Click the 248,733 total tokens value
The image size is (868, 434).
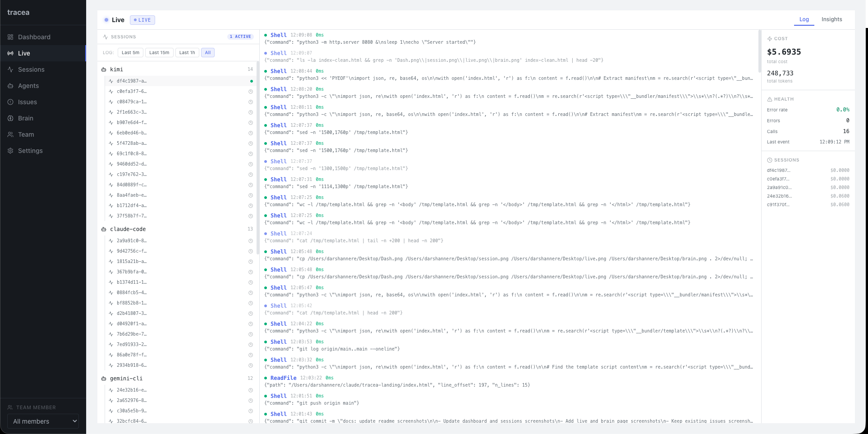(x=780, y=73)
